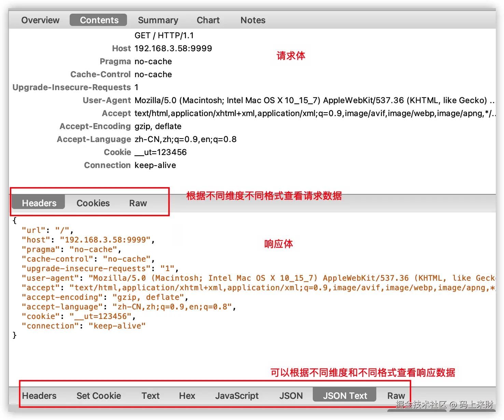View response in Raw format

(395, 395)
